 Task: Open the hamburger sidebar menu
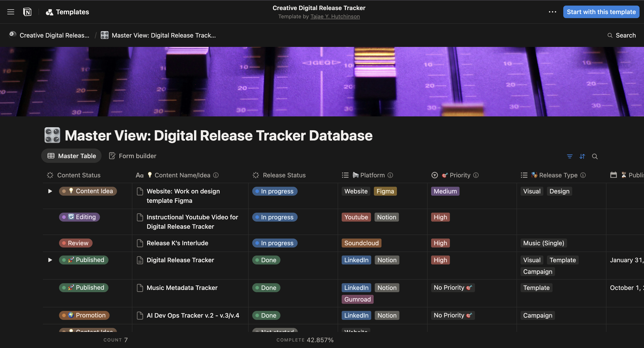click(x=11, y=12)
